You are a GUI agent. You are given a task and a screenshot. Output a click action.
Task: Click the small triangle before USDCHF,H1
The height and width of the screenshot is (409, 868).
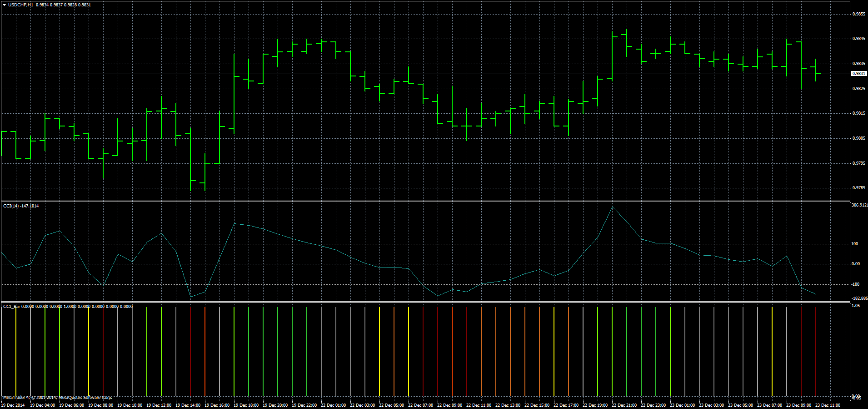[x=4, y=5]
